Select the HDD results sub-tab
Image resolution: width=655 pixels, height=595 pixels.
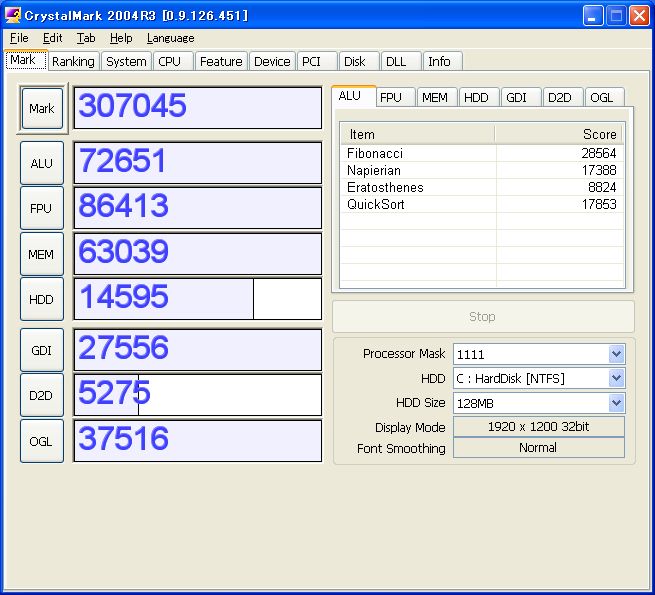[x=479, y=98]
